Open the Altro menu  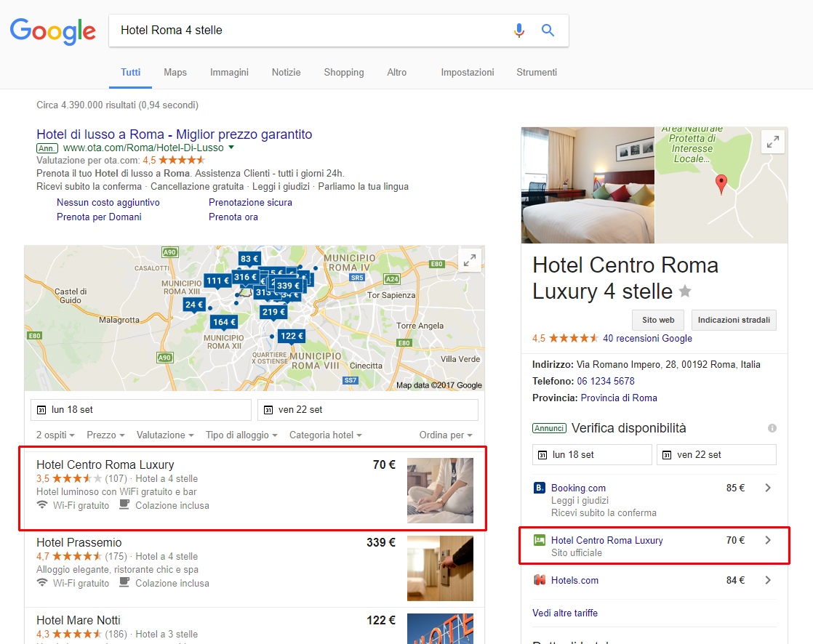coord(396,73)
